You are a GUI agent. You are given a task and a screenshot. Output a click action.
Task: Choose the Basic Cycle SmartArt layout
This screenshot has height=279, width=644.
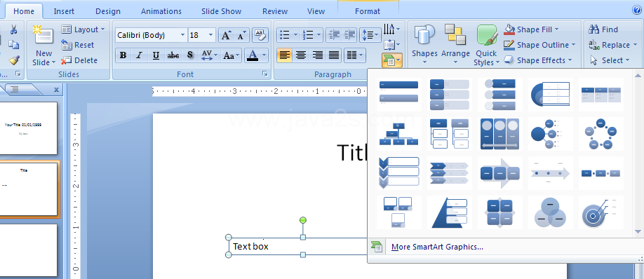click(601, 134)
